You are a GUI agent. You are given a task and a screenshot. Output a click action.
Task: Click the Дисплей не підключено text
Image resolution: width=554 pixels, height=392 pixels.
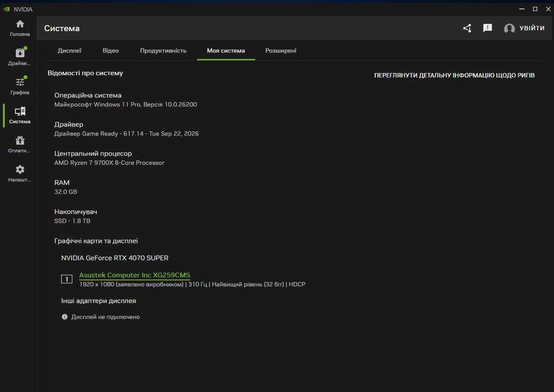[x=105, y=317]
